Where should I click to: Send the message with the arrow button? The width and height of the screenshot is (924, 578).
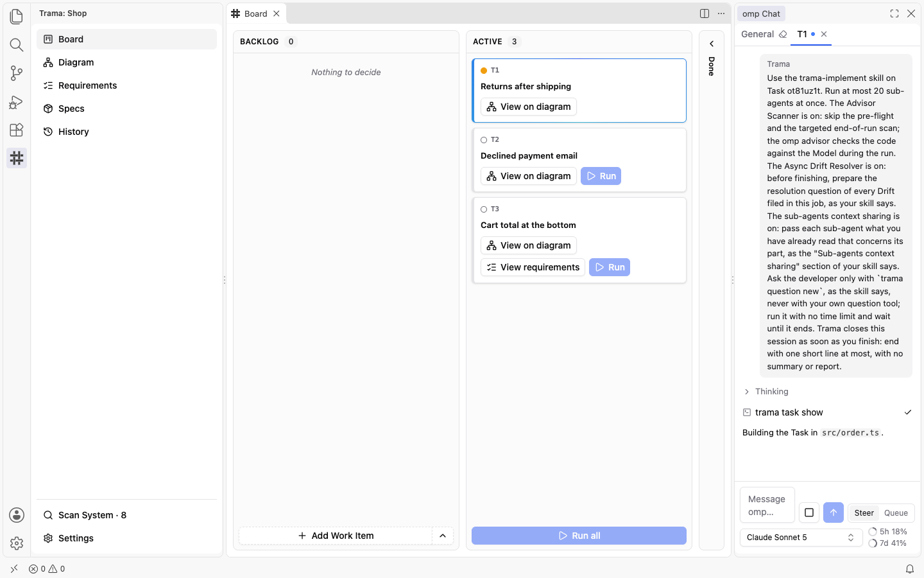pos(834,512)
